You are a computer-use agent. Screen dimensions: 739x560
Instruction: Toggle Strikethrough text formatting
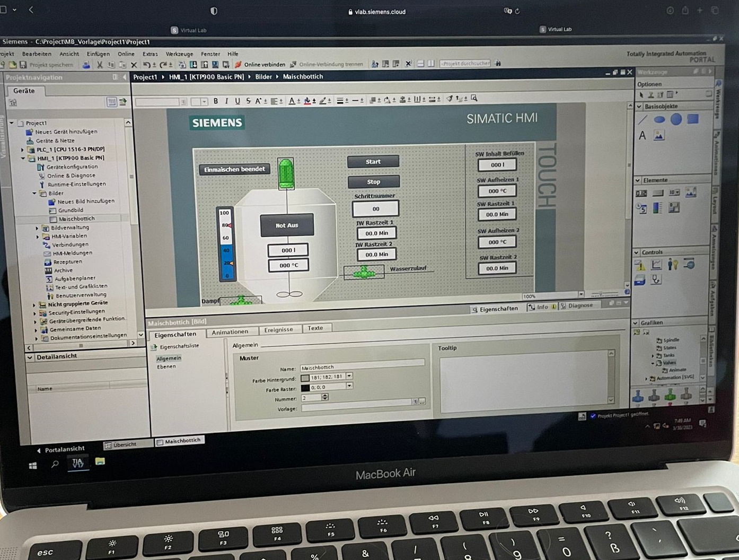[x=248, y=101]
